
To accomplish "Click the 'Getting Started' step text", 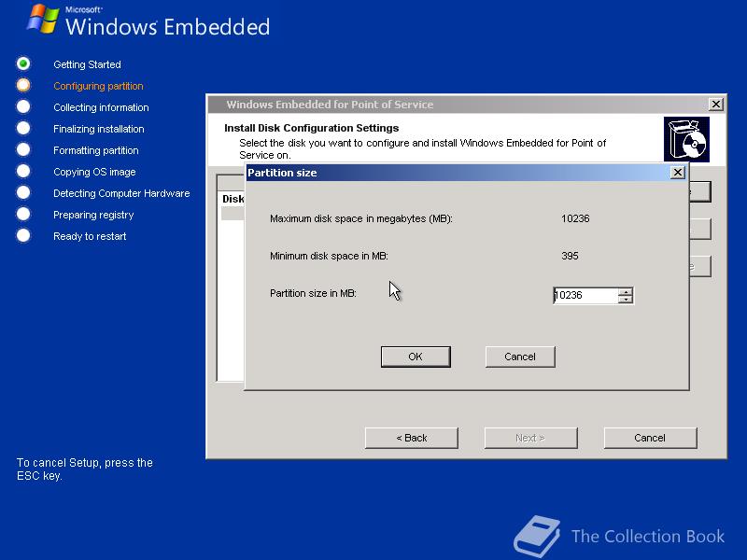I will (87, 64).
